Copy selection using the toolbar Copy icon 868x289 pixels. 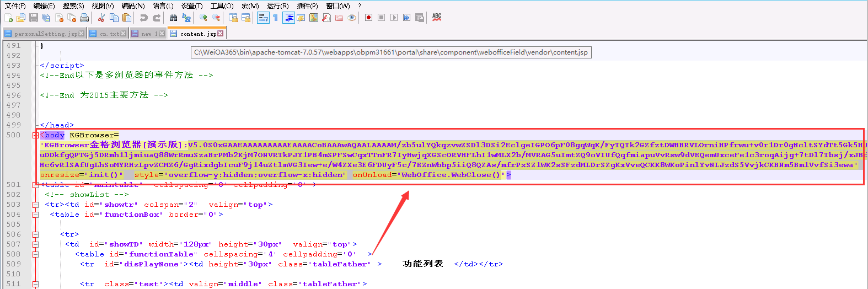114,18
